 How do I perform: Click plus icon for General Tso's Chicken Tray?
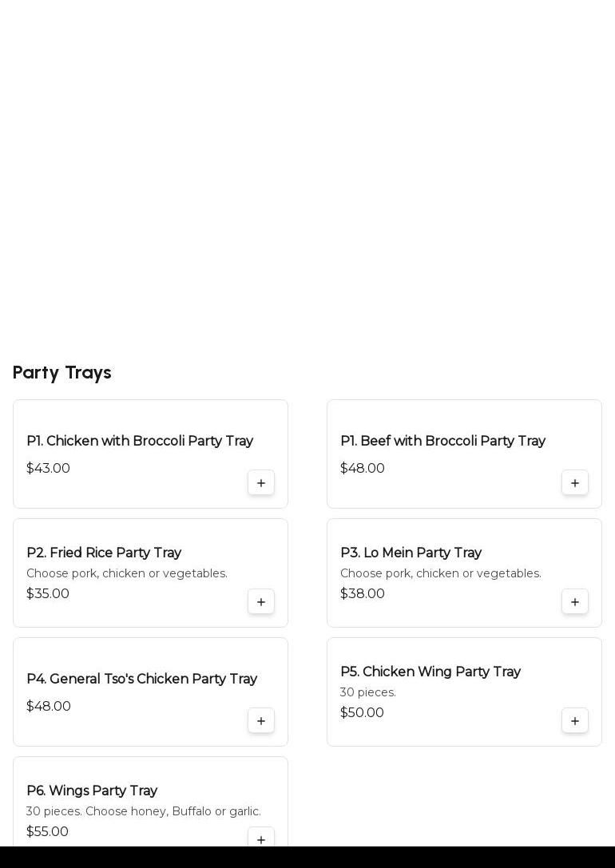pos(261,721)
